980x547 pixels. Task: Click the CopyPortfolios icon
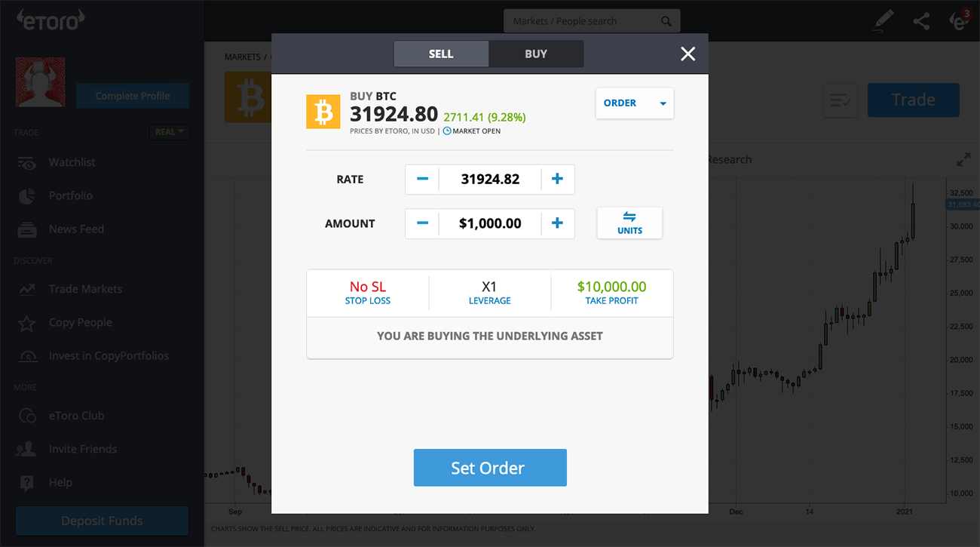pyautogui.click(x=27, y=356)
